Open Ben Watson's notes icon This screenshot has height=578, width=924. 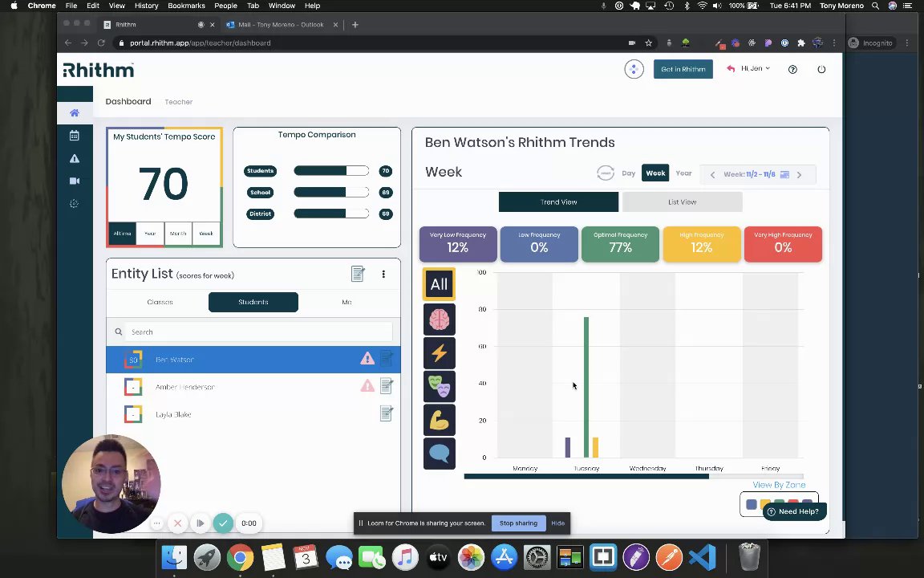(x=387, y=359)
